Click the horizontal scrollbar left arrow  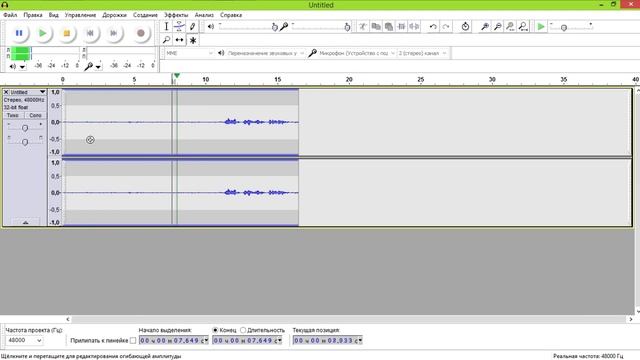pos(68,319)
